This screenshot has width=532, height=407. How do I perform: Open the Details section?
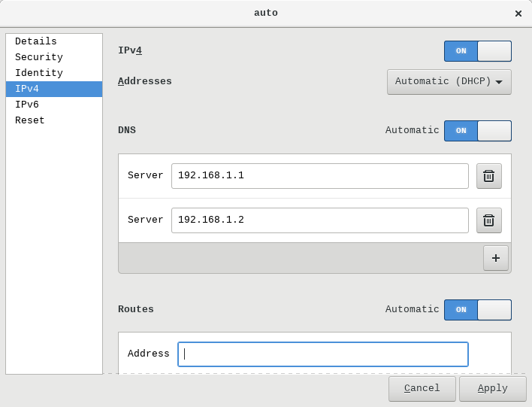(x=54, y=41)
